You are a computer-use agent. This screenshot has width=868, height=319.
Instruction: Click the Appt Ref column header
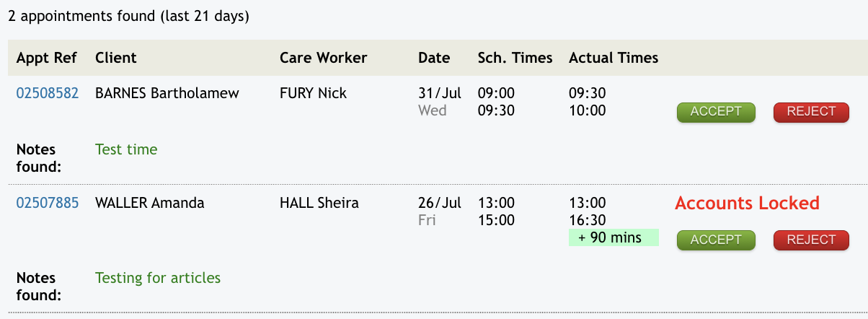click(47, 58)
